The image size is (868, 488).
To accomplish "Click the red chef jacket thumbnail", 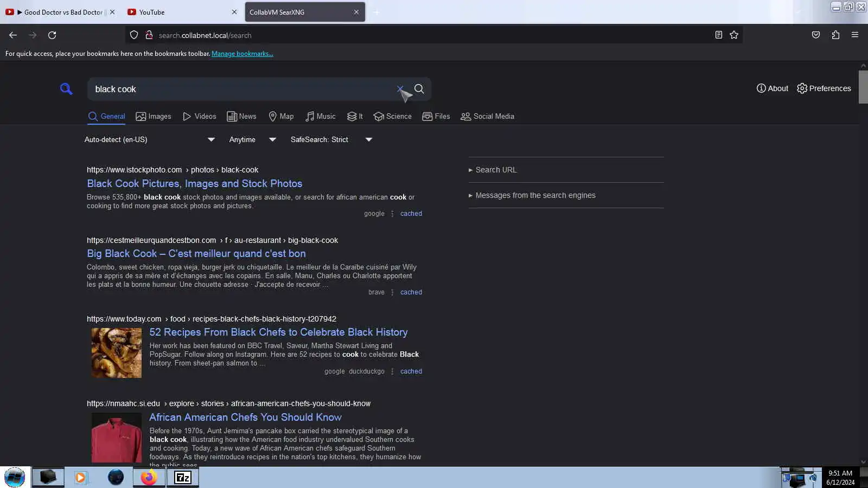I will [x=116, y=438].
